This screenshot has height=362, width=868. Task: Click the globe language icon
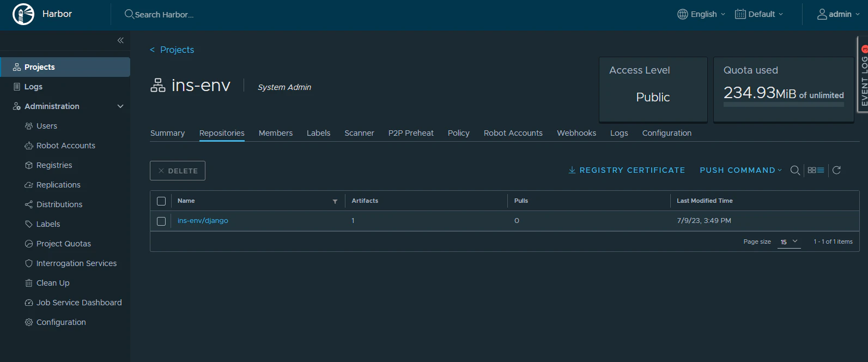click(683, 14)
